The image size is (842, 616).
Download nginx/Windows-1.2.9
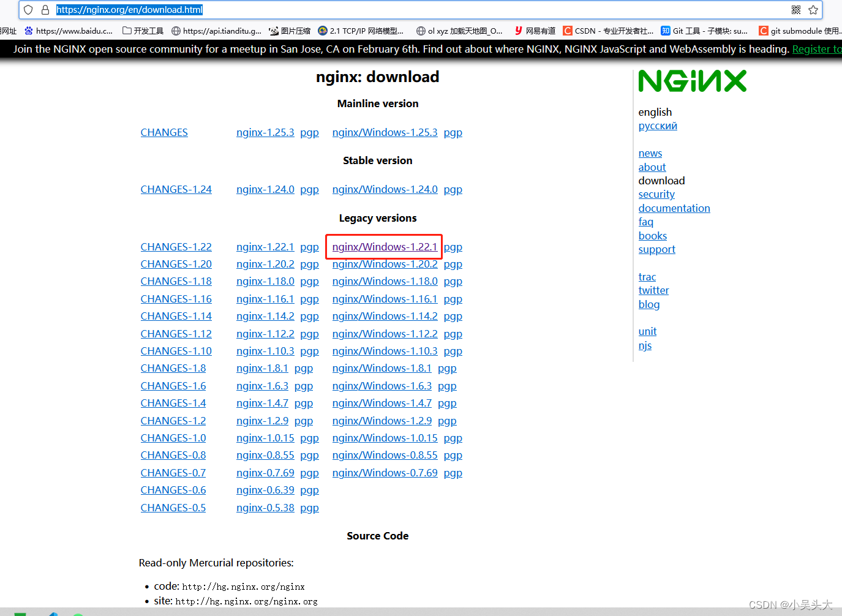point(382,421)
